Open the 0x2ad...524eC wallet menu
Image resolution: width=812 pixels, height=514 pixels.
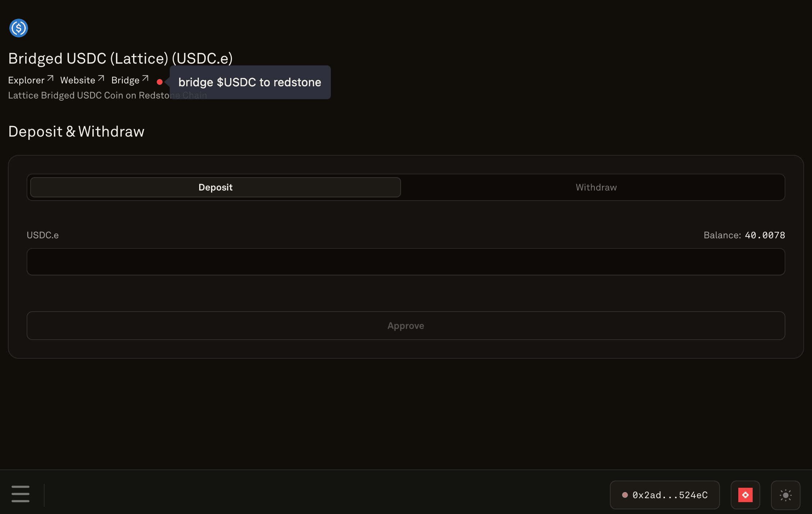click(670, 495)
